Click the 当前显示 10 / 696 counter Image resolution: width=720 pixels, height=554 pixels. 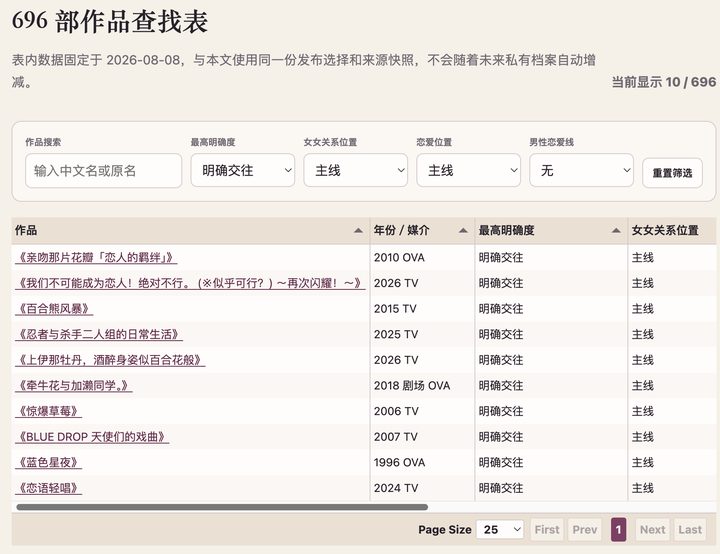point(664,82)
